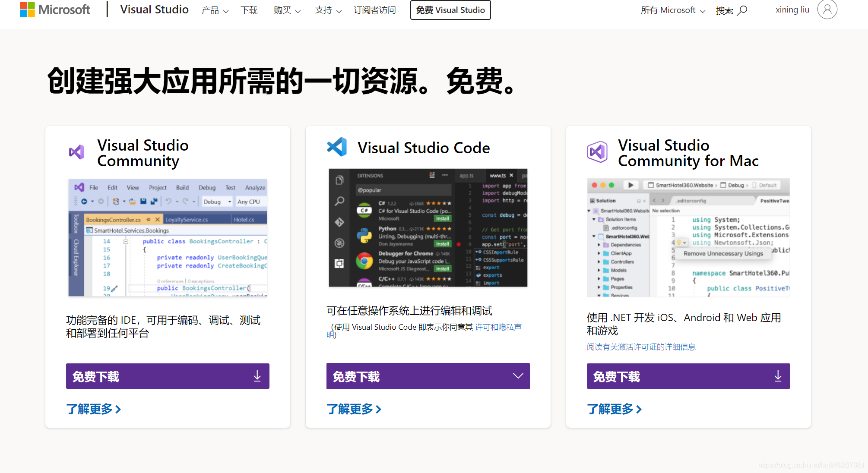Image resolution: width=868 pixels, height=473 pixels.
Task: Go to the 下载 page
Action: click(x=249, y=10)
